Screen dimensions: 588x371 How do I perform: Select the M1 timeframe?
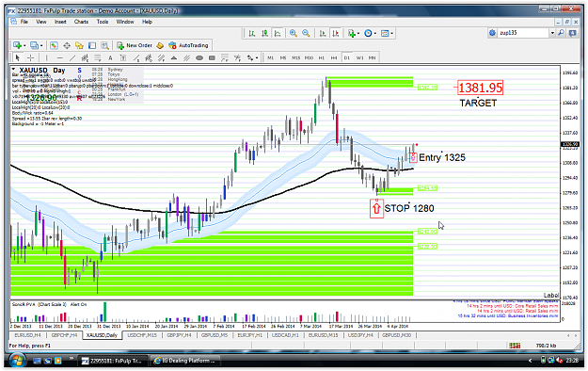[x=270, y=57]
